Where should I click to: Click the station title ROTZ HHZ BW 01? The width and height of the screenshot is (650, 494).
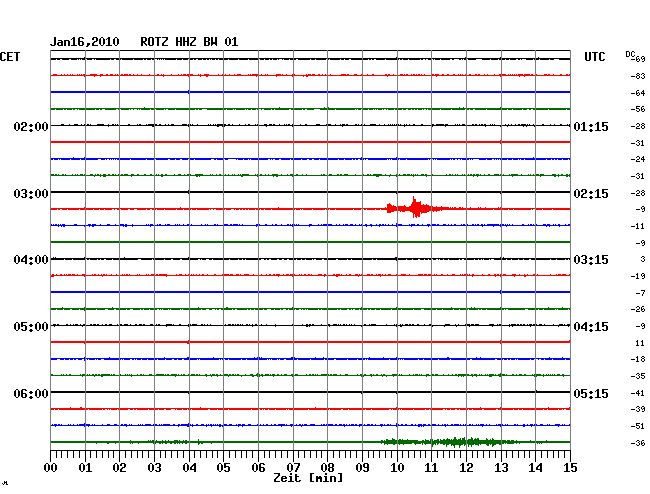tap(189, 42)
